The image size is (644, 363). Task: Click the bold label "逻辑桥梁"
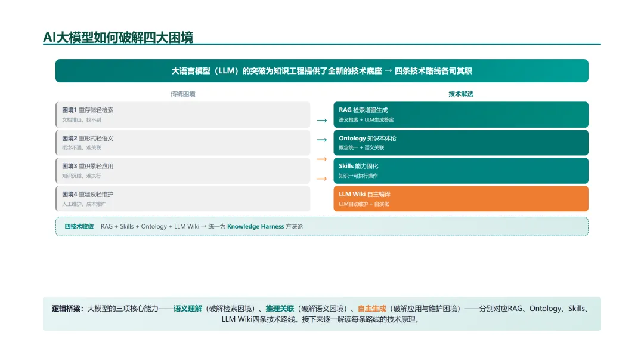point(66,309)
